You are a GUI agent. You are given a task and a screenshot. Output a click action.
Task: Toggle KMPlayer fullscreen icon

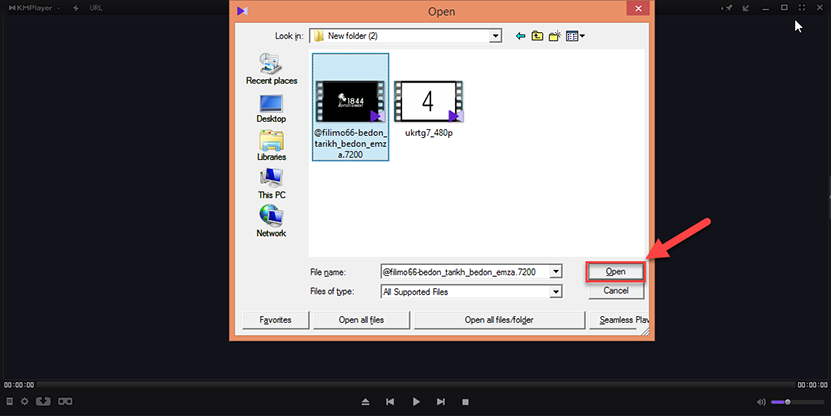pos(802,8)
